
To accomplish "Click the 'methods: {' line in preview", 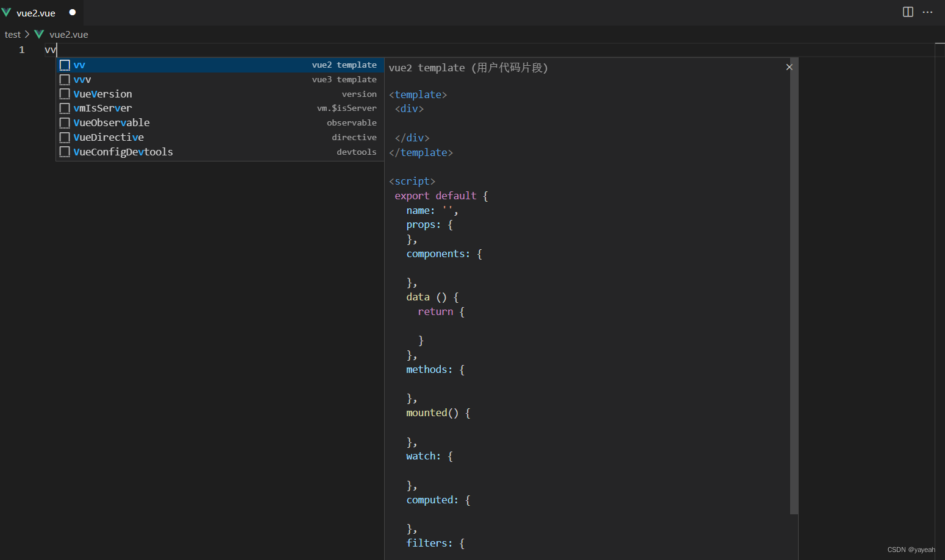I will click(x=435, y=369).
